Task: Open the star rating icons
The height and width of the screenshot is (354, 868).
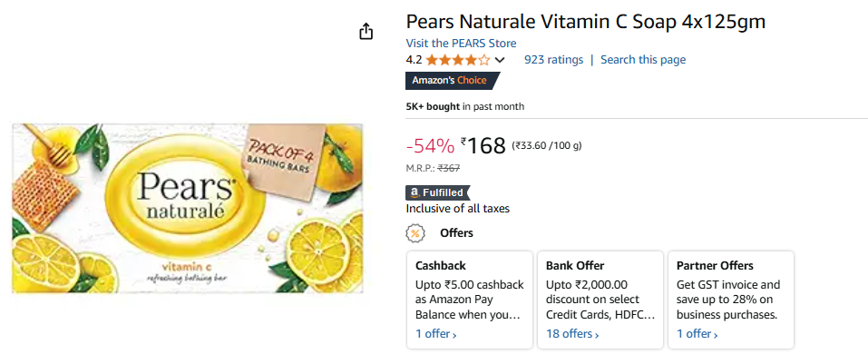Action: click(458, 60)
